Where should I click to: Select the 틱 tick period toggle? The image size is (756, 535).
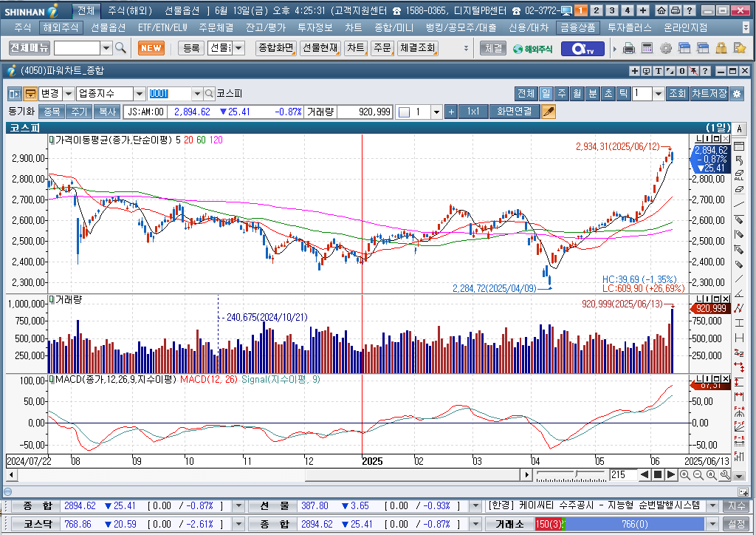624,94
